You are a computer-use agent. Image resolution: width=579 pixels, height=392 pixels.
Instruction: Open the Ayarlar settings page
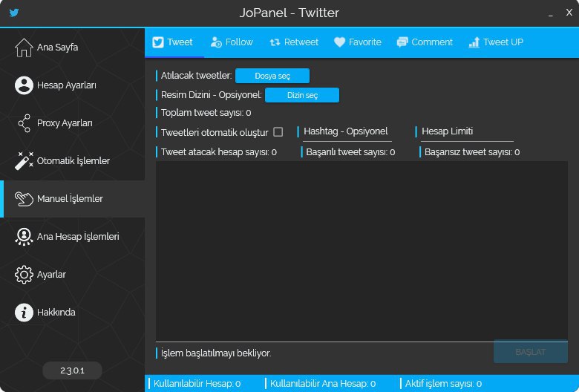[73, 275]
